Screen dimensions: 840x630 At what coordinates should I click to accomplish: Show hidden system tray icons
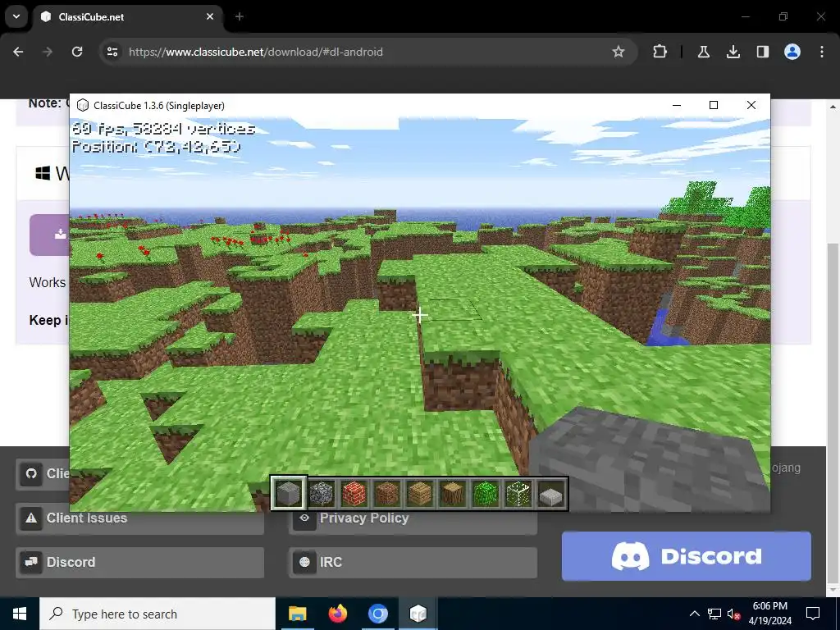tap(694, 614)
